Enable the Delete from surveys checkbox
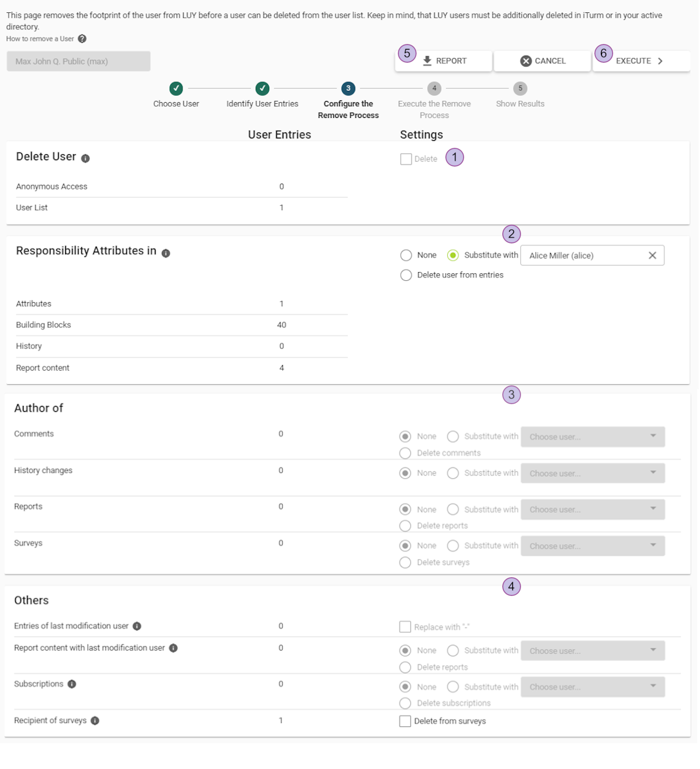 tap(405, 721)
